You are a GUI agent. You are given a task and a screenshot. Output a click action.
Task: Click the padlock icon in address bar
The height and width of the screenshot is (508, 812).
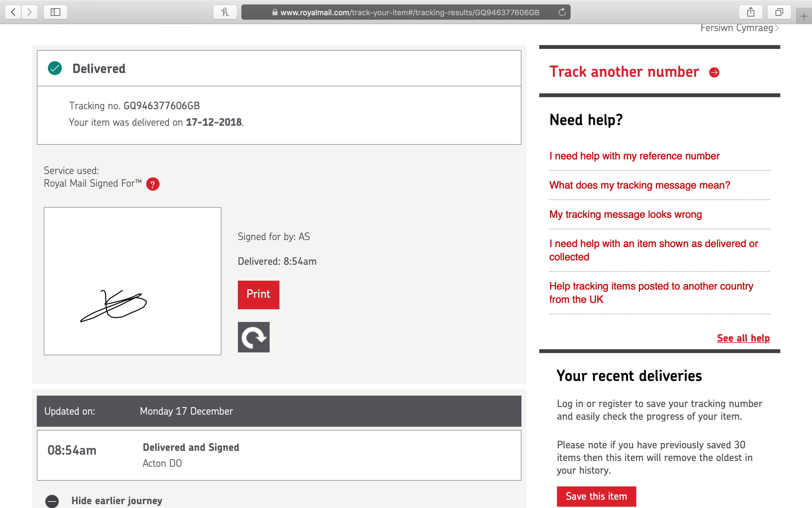pyautogui.click(x=275, y=12)
